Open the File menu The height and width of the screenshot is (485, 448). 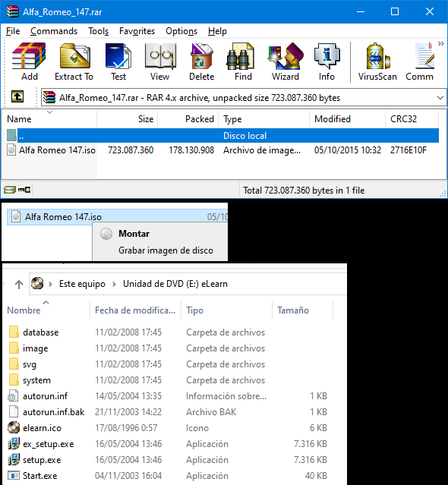(x=13, y=31)
